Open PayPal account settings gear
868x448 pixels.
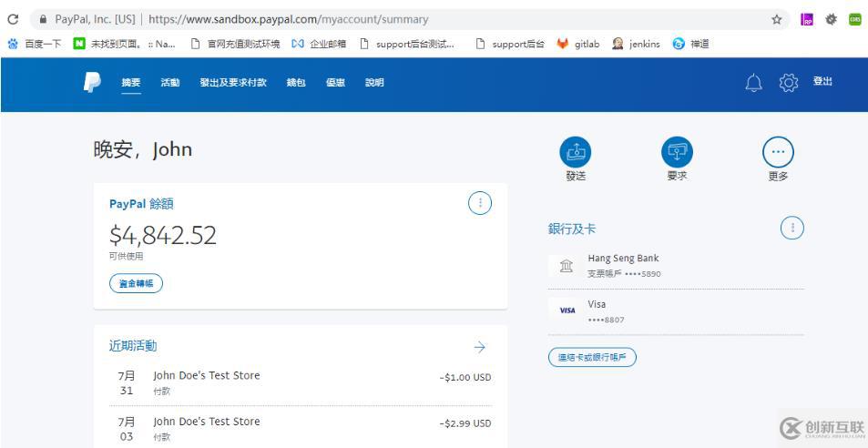coord(788,83)
